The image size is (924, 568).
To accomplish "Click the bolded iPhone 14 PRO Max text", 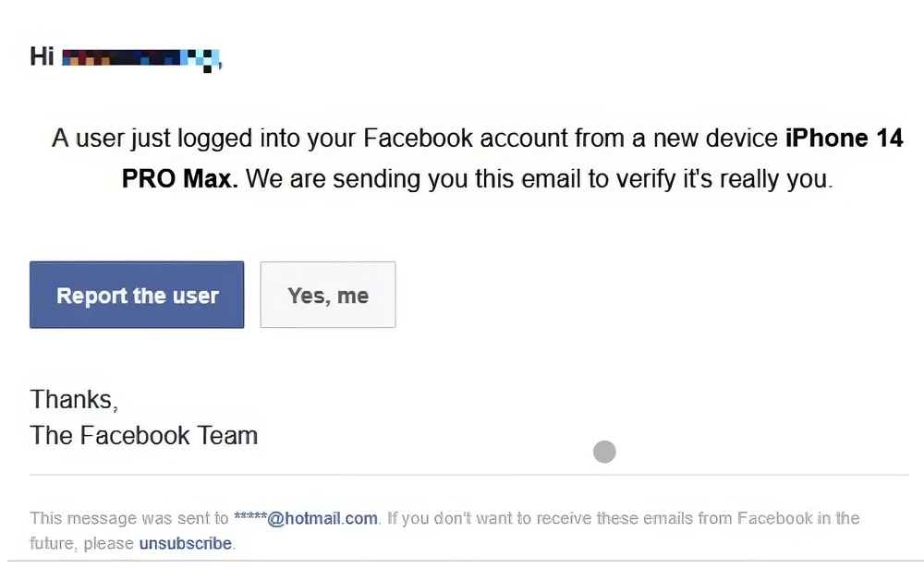I will point(843,138).
